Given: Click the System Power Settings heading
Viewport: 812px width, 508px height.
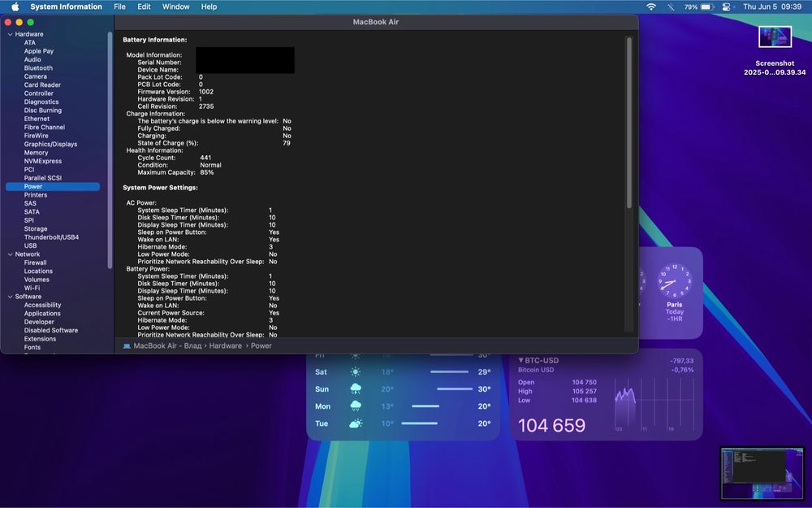Looking at the screenshot, I should pos(160,188).
